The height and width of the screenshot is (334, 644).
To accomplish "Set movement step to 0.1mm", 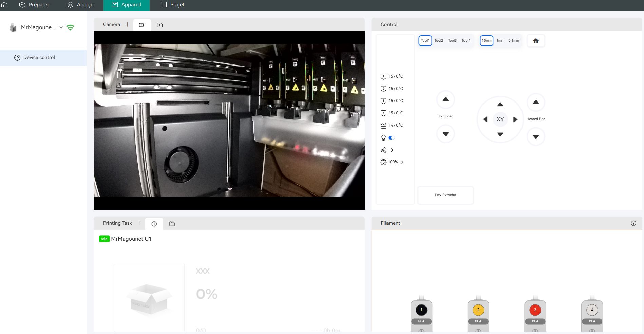I will click(514, 41).
